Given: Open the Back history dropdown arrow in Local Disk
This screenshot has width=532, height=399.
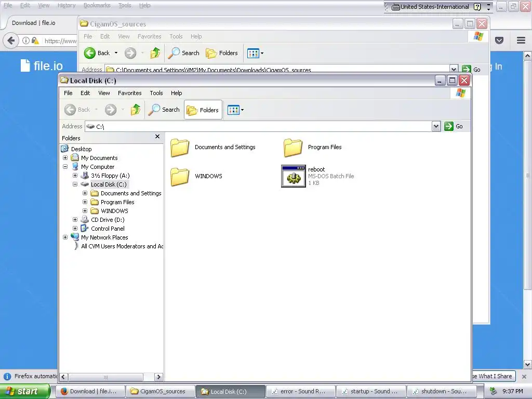Looking at the screenshot, I should [x=96, y=110].
